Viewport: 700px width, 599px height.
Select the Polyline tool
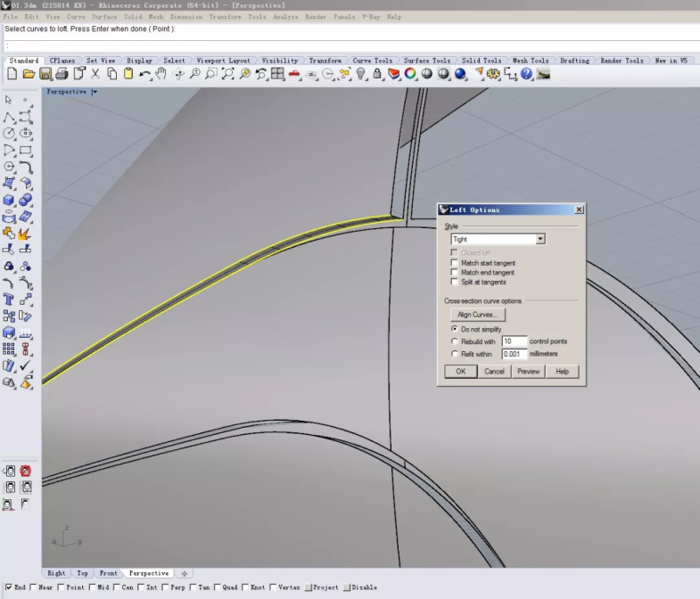coord(9,117)
